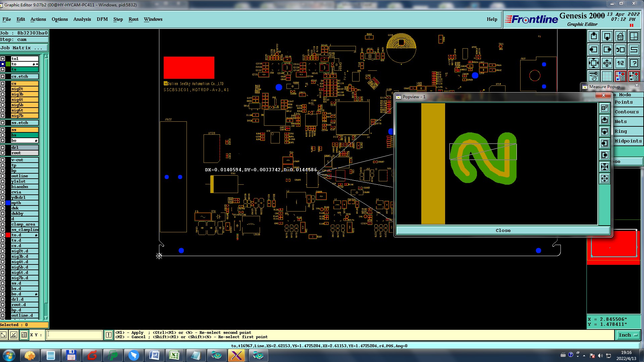Viewport: 644px width, 362px height.
Task: Click the question mark help view icon
Action: tap(634, 63)
